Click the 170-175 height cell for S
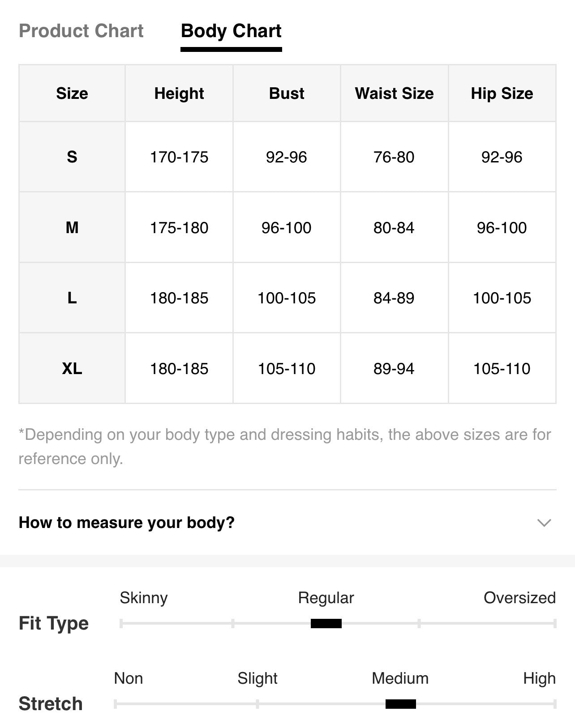The height and width of the screenshot is (728, 575). [x=179, y=157]
